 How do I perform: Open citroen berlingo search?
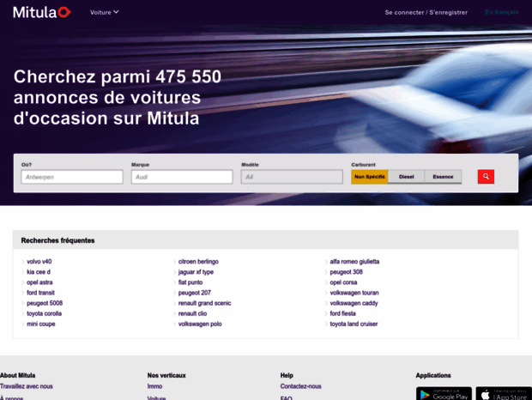(x=198, y=262)
